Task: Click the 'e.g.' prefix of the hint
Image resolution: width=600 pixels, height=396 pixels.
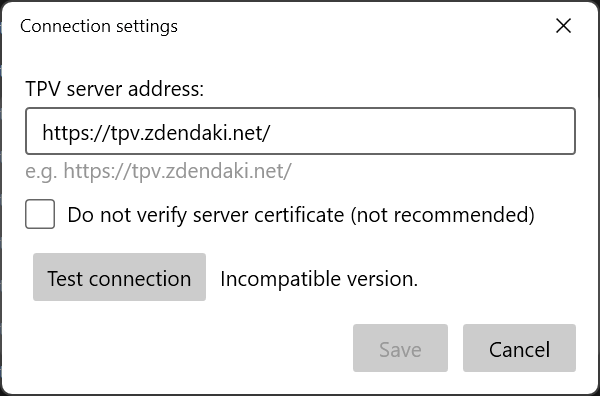Action: (41, 172)
